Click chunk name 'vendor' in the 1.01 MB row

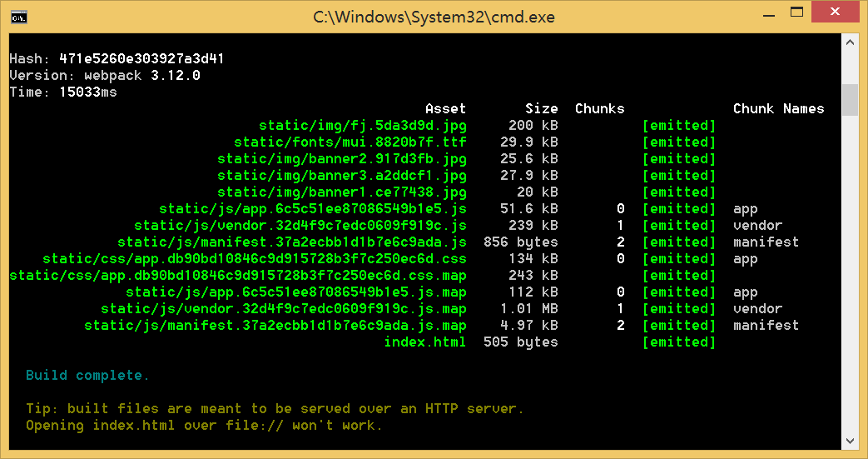click(x=758, y=308)
